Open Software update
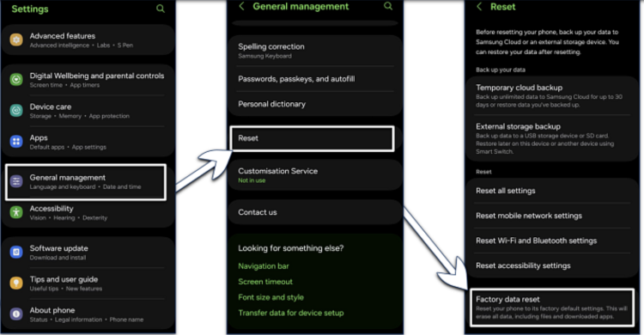 88,253
